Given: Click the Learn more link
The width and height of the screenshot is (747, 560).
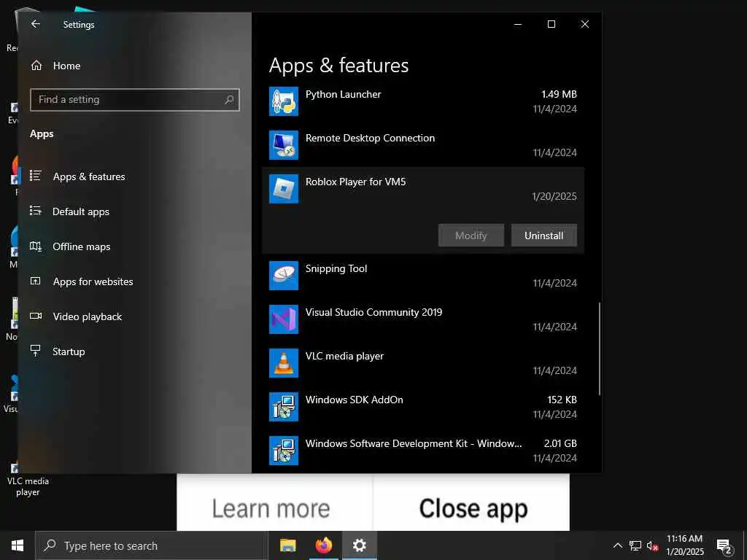Looking at the screenshot, I should pyautogui.click(x=271, y=508).
